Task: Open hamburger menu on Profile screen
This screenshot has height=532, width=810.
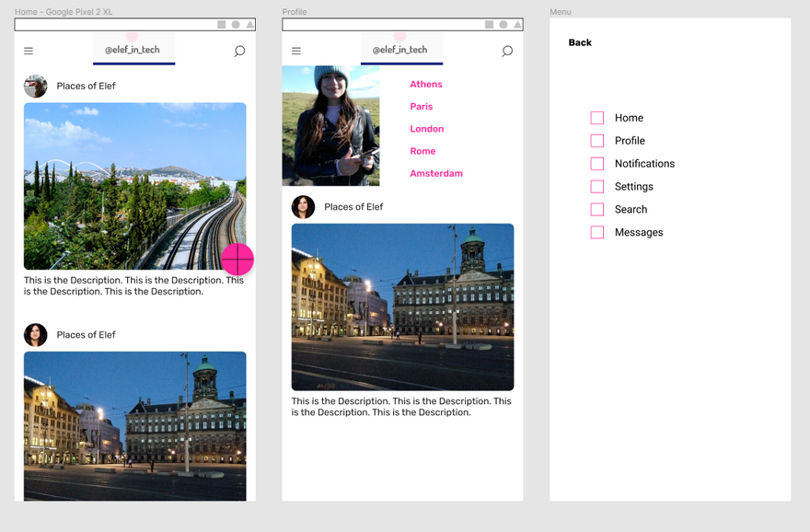Action: click(296, 52)
